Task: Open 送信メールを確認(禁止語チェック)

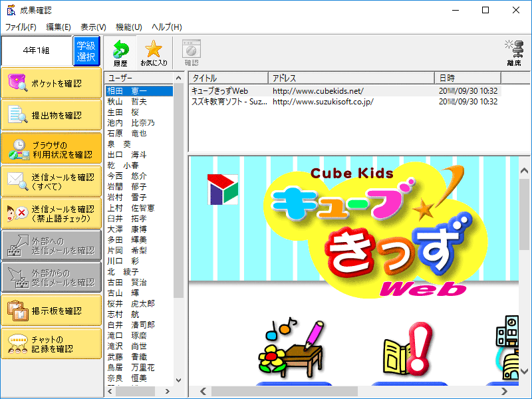Action: tap(51, 213)
